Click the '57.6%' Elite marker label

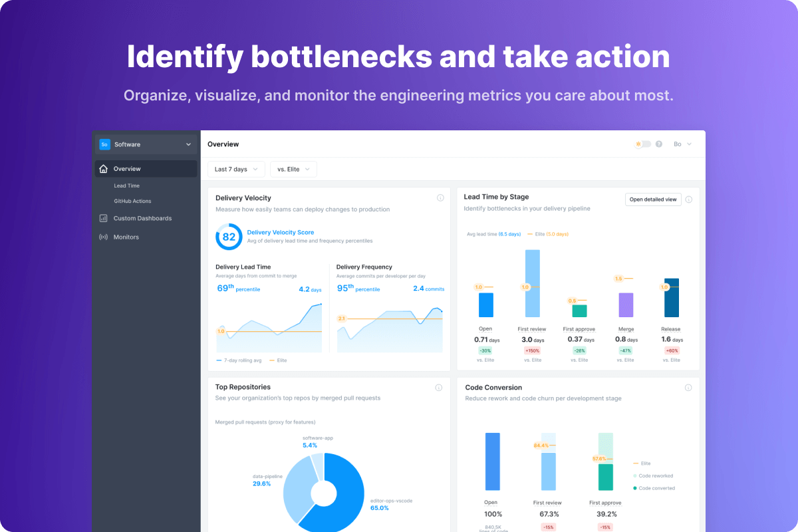599,458
